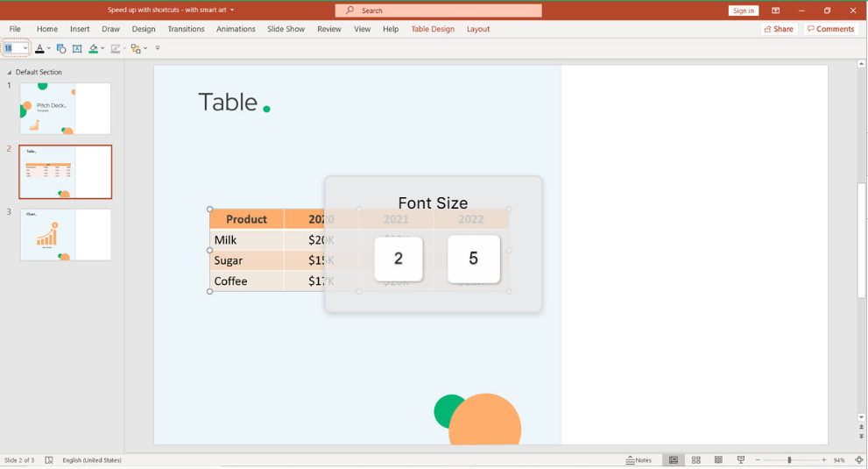The height and width of the screenshot is (469, 868).
Task: Open the Slide Show tab
Action: coord(286,29)
